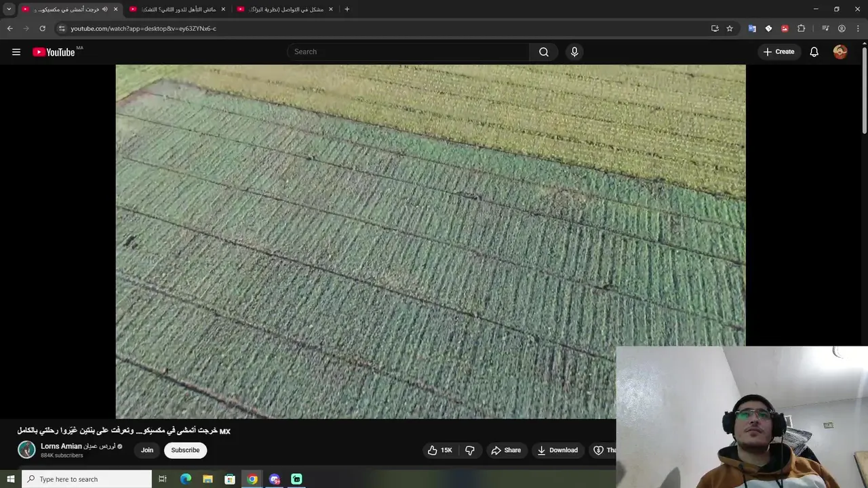Focus the YouTube search field
This screenshot has height=488, width=868.
point(409,52)
